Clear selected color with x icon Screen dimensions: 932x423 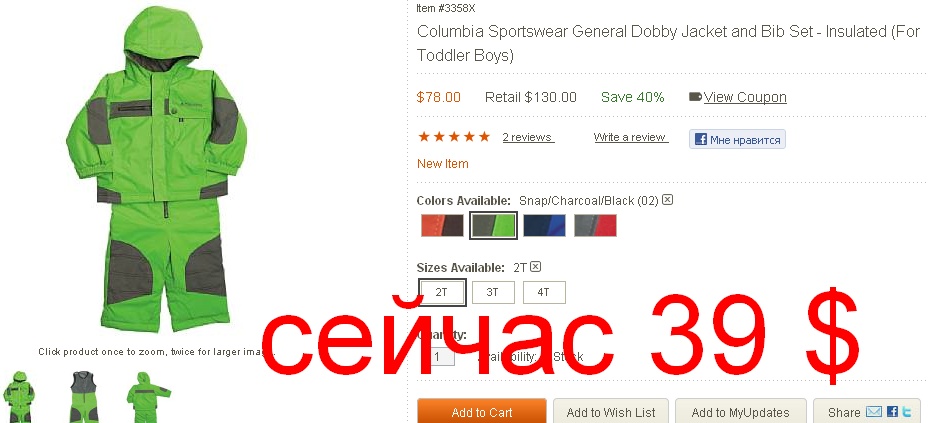point(667,200)
